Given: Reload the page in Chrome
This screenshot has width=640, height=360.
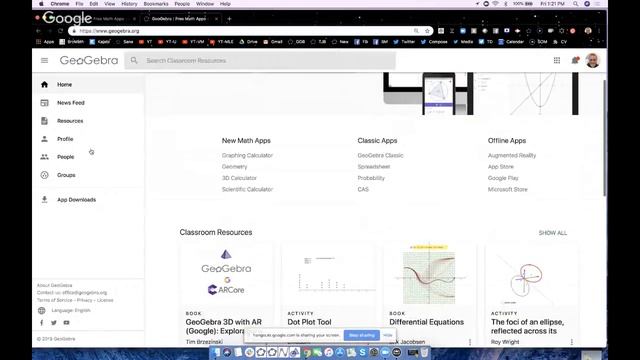Looking at the screenshot, I should pos(60,31).
